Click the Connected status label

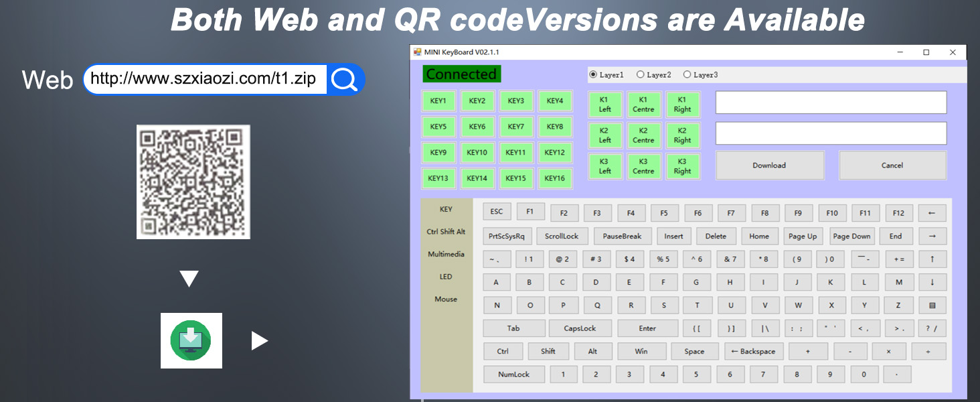(462, 74)
